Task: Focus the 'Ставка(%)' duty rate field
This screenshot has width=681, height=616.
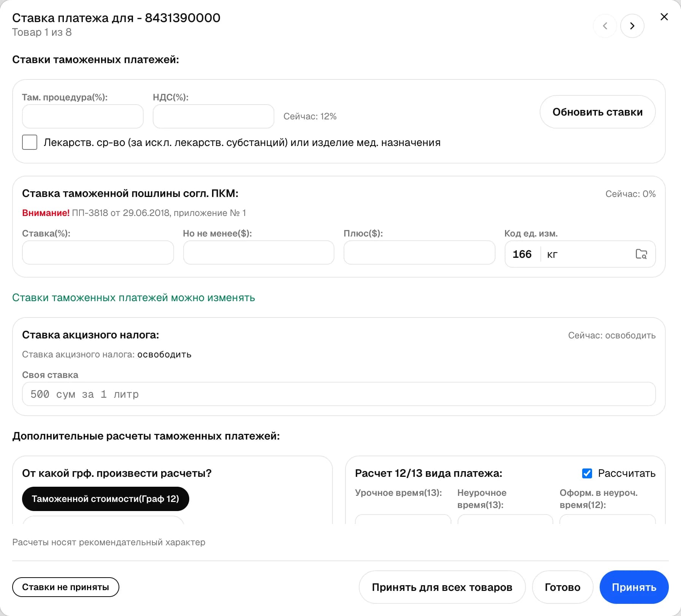Action: tap(98, 252)
